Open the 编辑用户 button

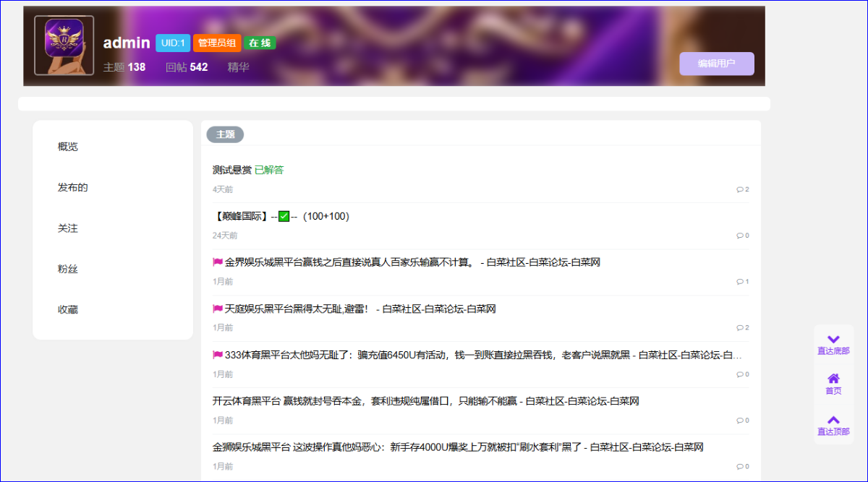[717, 64]
